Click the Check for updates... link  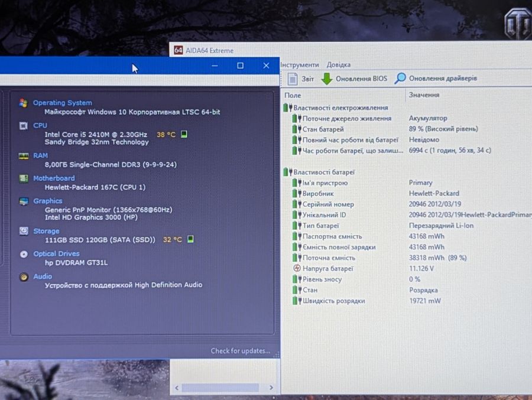pos(240,351)
